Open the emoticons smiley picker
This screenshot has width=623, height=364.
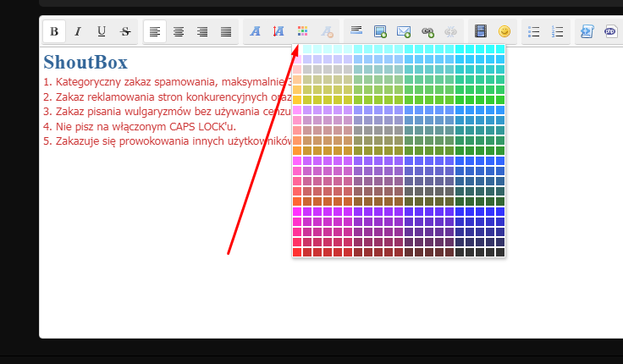tap(504, 31)
